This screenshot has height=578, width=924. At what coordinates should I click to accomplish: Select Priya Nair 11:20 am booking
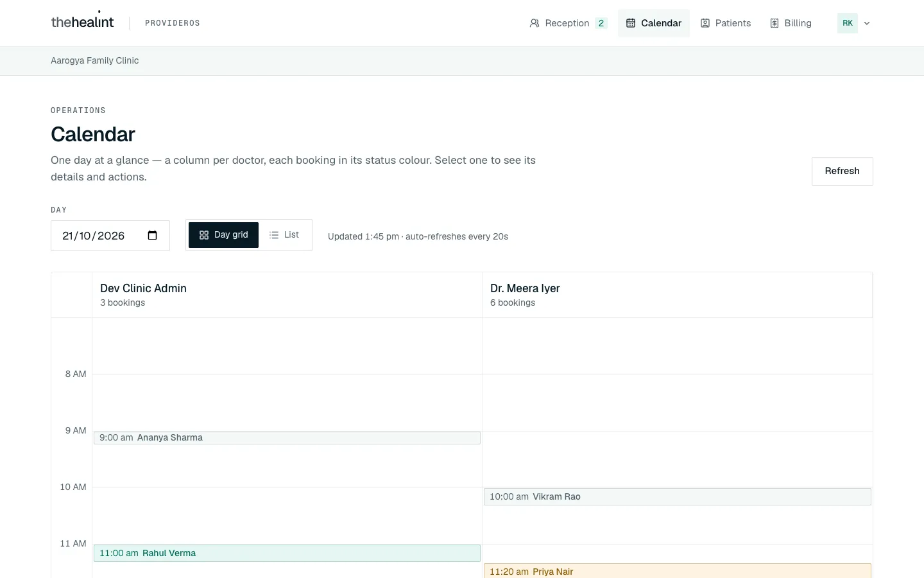[x=678, y=571]
